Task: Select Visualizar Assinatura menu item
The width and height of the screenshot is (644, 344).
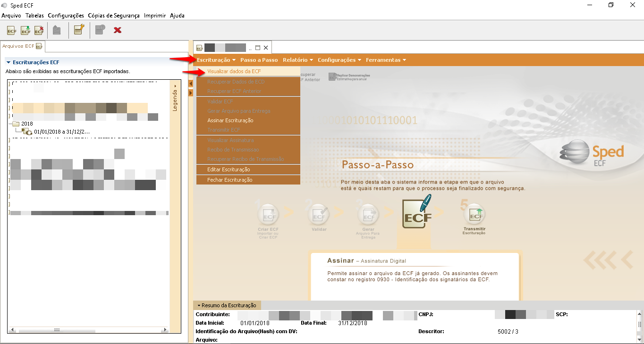Action: point(248,140)
